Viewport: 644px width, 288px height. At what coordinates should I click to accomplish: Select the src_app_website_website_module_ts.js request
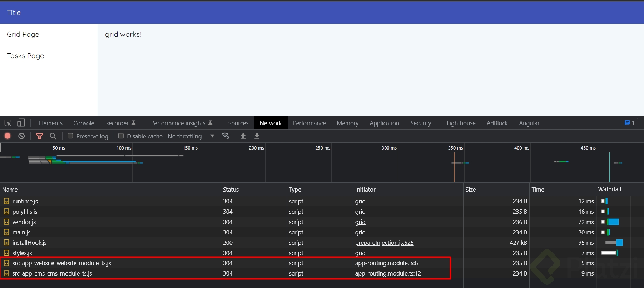pyautogui.click(x=61, y=263)
